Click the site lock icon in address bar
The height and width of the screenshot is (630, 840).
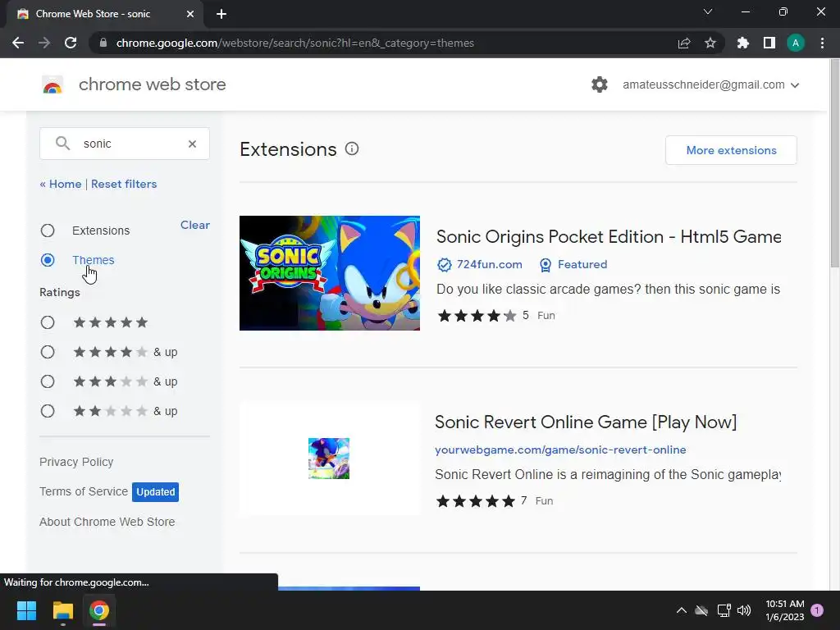tap(103, 43)
